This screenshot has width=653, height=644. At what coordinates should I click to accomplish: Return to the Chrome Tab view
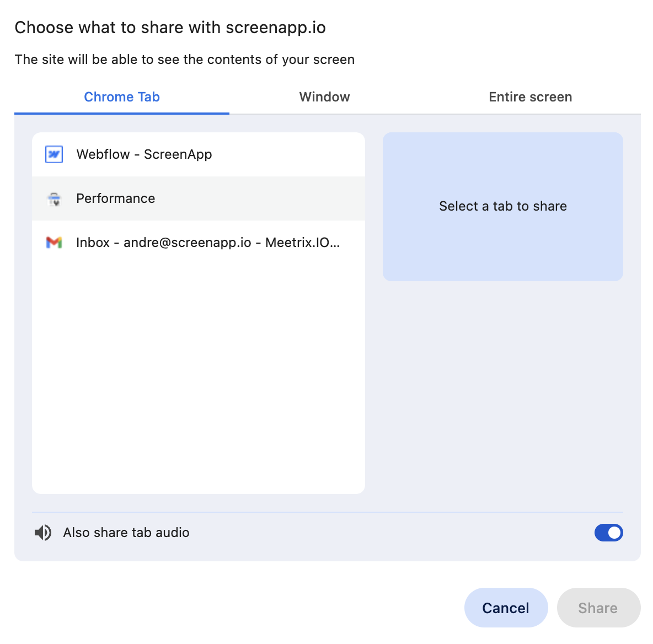click(x=122, y=96)
